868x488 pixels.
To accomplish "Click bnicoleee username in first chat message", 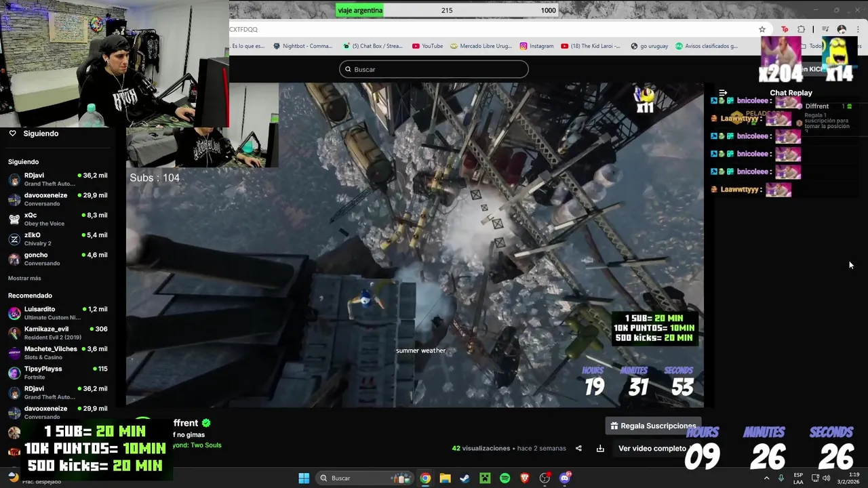I will pos(753,101).
